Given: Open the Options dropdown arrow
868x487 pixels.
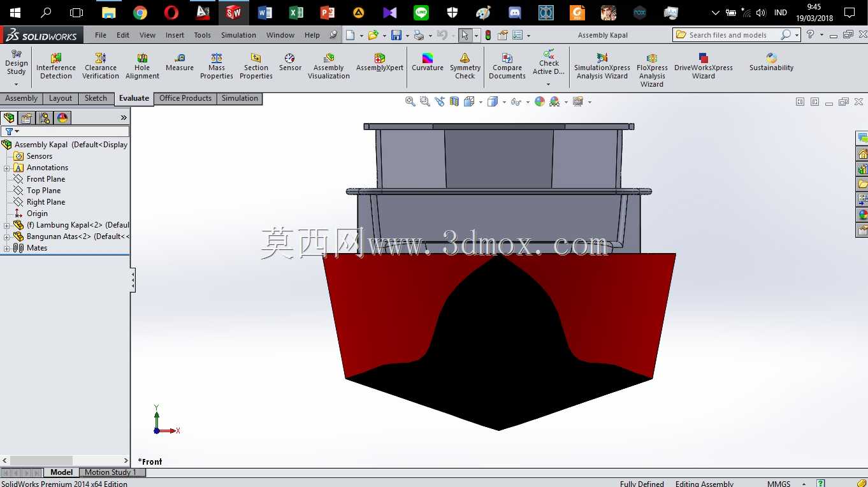Looking at the screenshot, I should click(x=528, y=36).
